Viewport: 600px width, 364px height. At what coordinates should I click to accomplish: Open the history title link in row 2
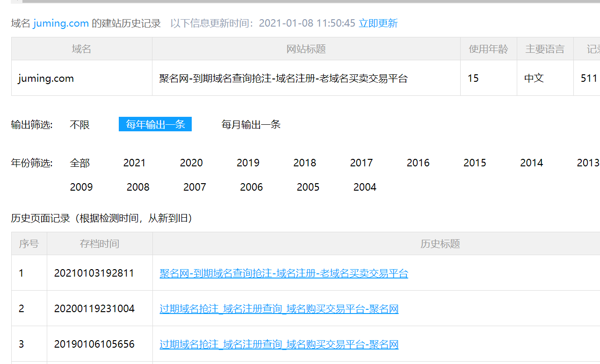pyautogui.click(x=279, y=309)
